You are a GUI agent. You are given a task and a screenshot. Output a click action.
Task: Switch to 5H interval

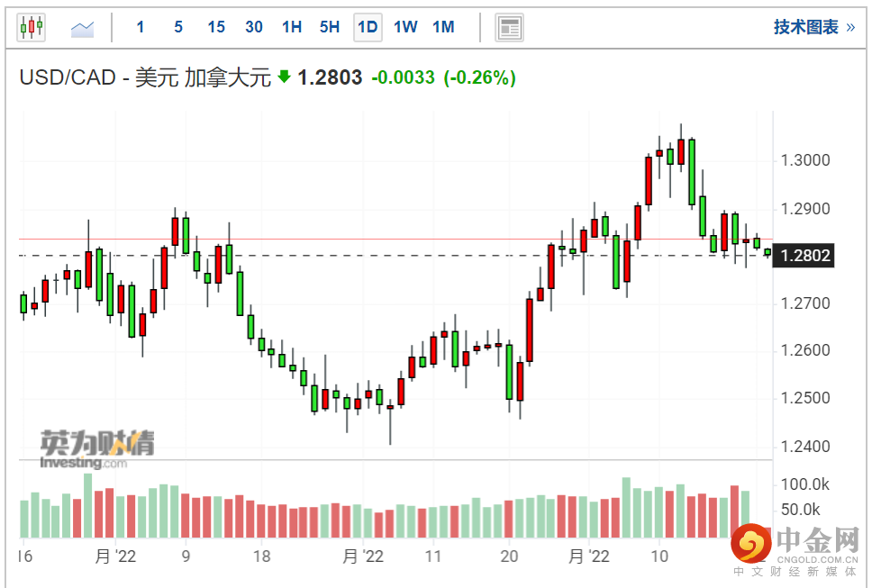pos(330,27)
